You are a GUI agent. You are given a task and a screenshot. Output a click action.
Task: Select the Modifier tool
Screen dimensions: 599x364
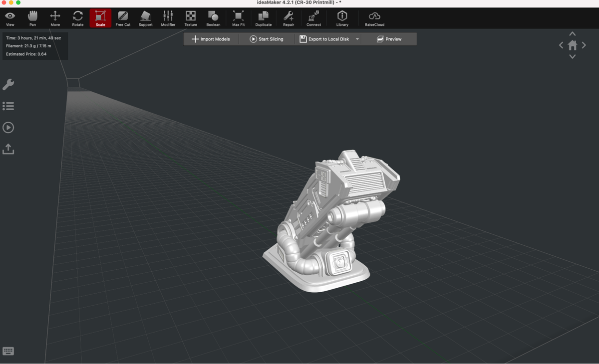tap(168, 18)
